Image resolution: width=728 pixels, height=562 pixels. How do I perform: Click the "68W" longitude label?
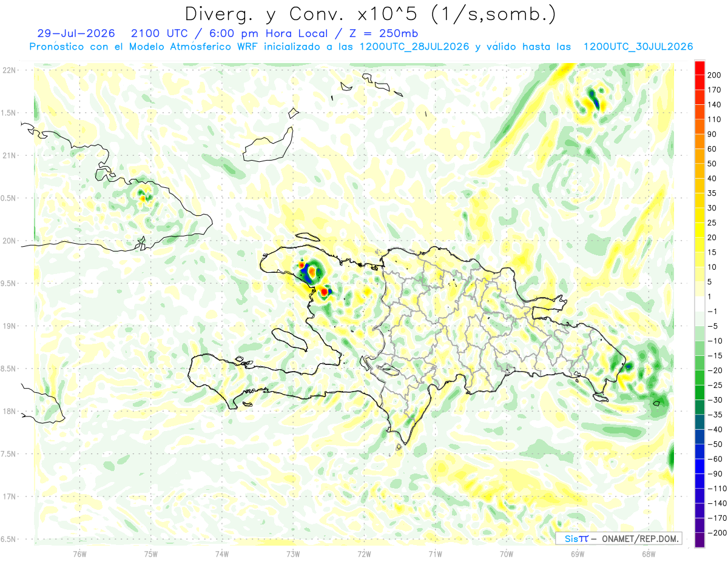648,554
